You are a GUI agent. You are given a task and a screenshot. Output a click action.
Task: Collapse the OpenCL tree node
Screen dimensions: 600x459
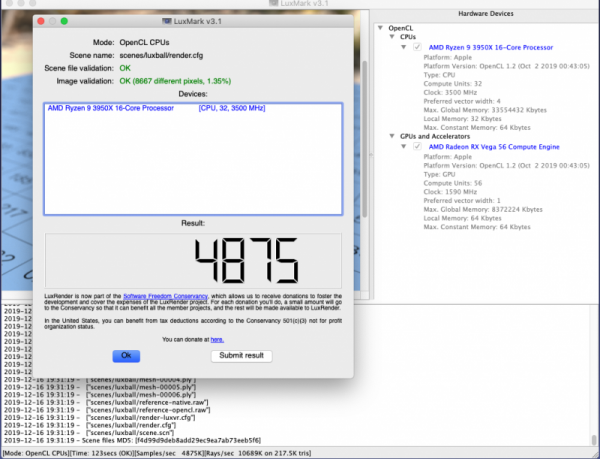click(x=380, y=28)
